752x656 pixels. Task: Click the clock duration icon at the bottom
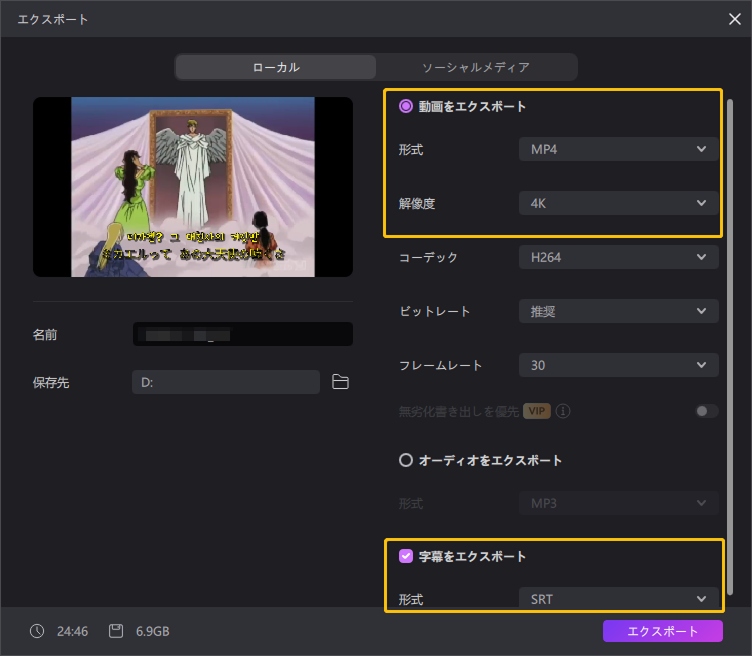(x=37, y=631)
